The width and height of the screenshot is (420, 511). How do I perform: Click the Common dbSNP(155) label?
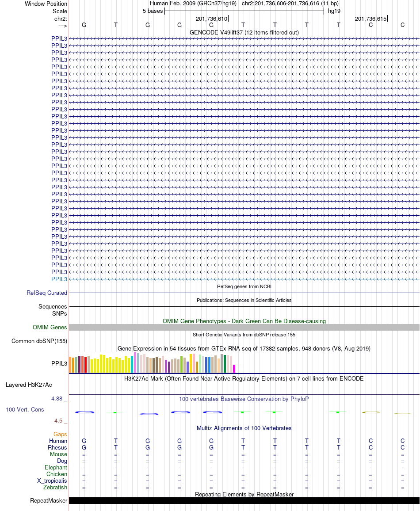[39, 341]
